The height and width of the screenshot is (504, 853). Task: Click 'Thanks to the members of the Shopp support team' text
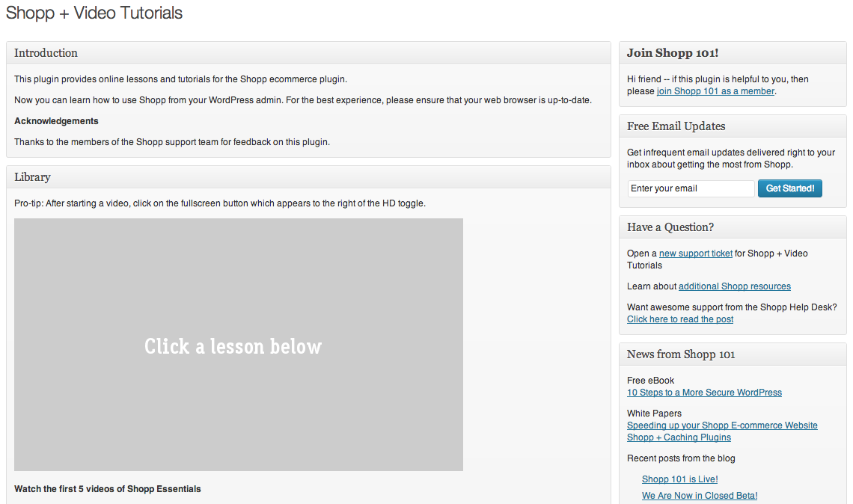pyautogui.click(x=172, y=142)
